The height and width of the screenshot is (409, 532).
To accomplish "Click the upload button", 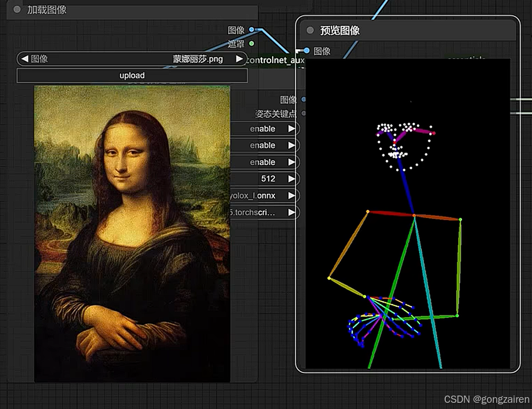I will (132, 75).
